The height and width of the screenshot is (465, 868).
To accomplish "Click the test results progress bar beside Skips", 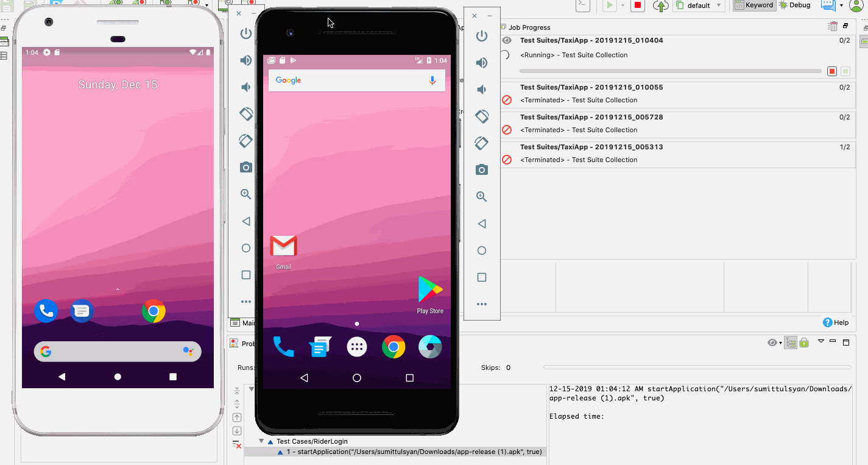I will [x=697, y=367].
